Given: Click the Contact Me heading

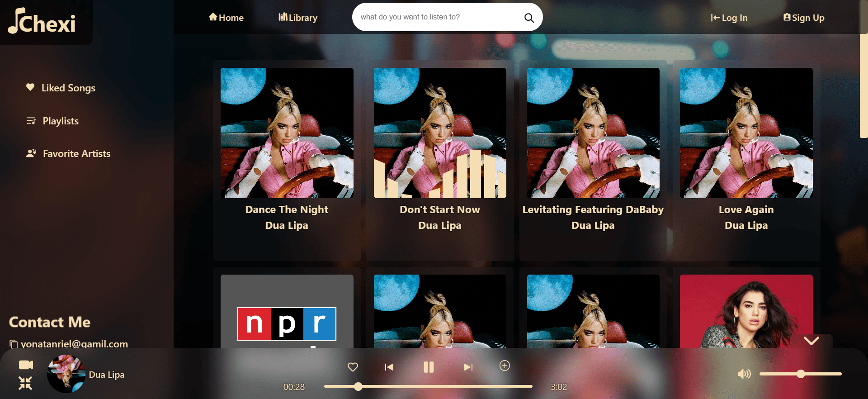Looking at the screenshot, I should pos(50,322).
